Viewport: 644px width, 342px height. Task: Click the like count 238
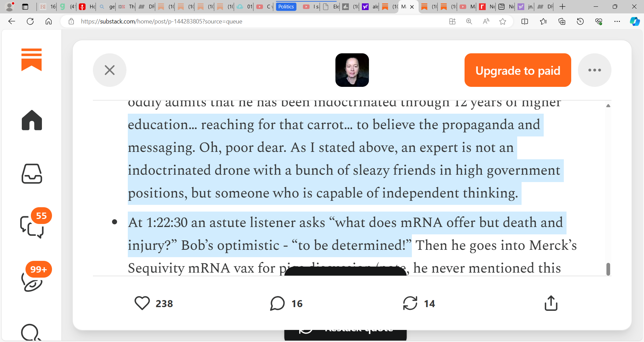pos(164,304)
